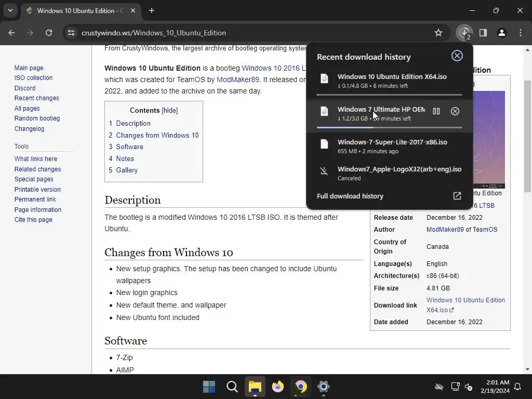Open the Chrome profile icon
This screenshot has width=532, height=399.
(x=502, y=33)
